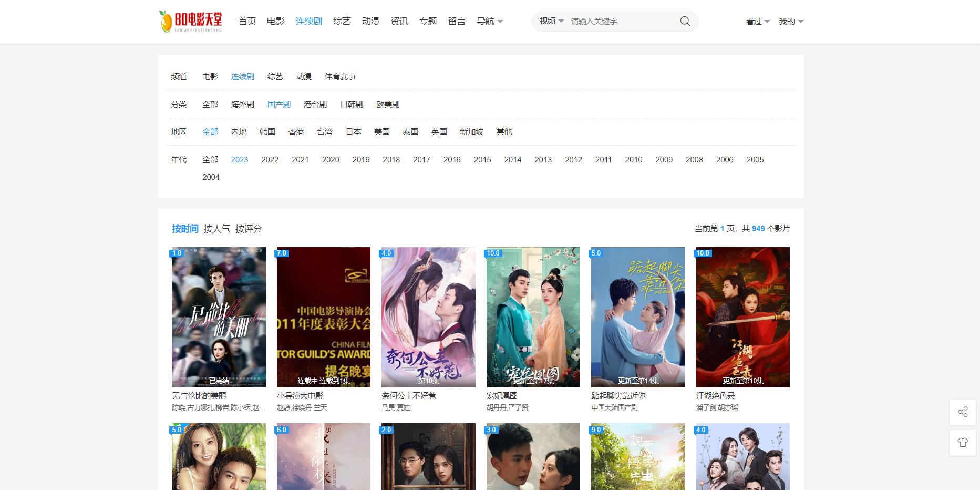Open the 江湖绝色录 poster

pos(743,317)
